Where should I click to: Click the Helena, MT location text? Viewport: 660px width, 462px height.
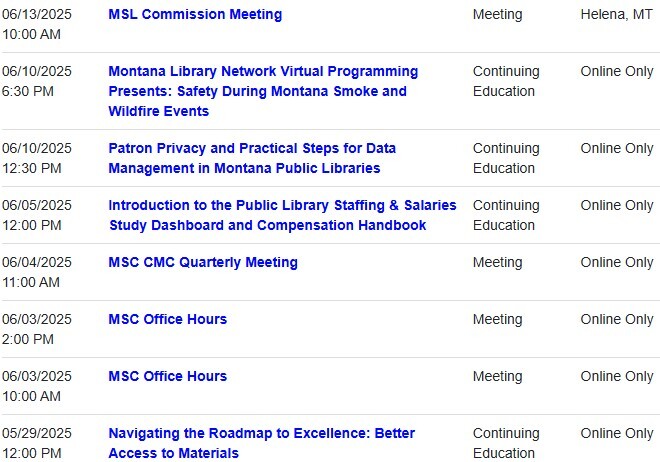coord(617,15)
